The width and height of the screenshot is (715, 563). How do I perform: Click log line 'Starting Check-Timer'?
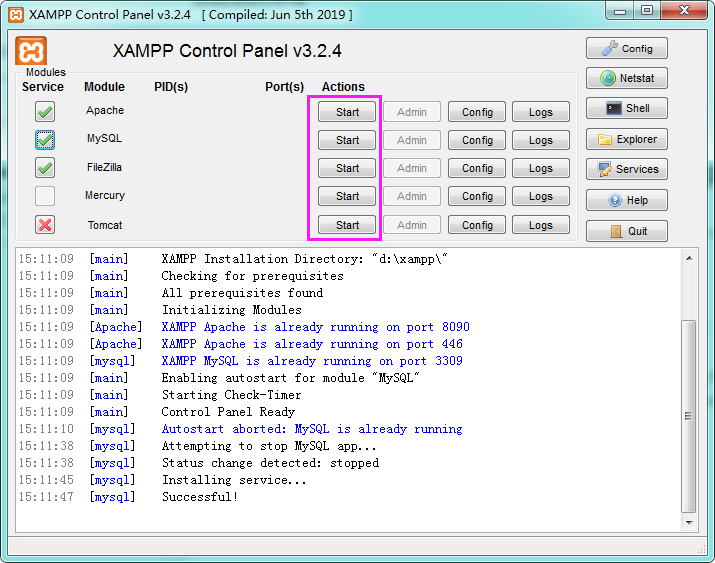pyautogui.click(x=231, y=395)
